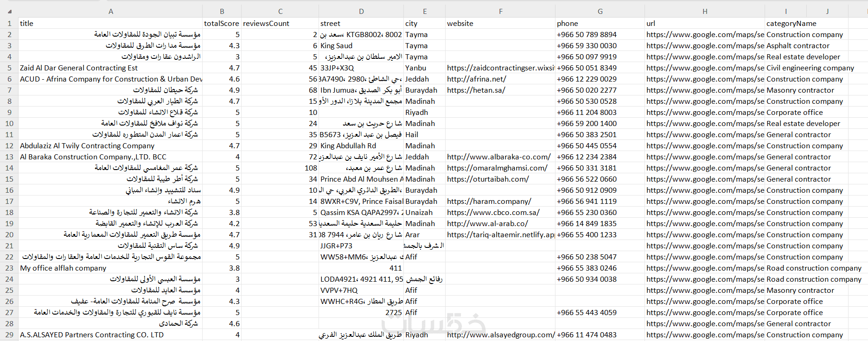868x341 pixels.
Task: Click the 'website' header cell
Action: click(500, 23)
